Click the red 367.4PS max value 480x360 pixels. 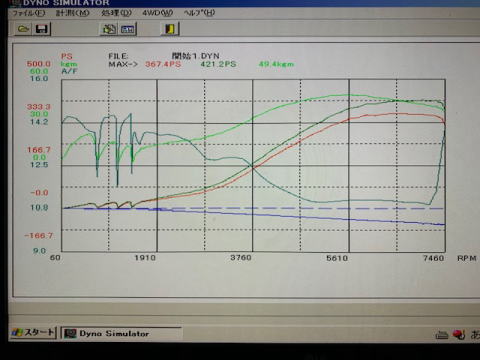163,64
